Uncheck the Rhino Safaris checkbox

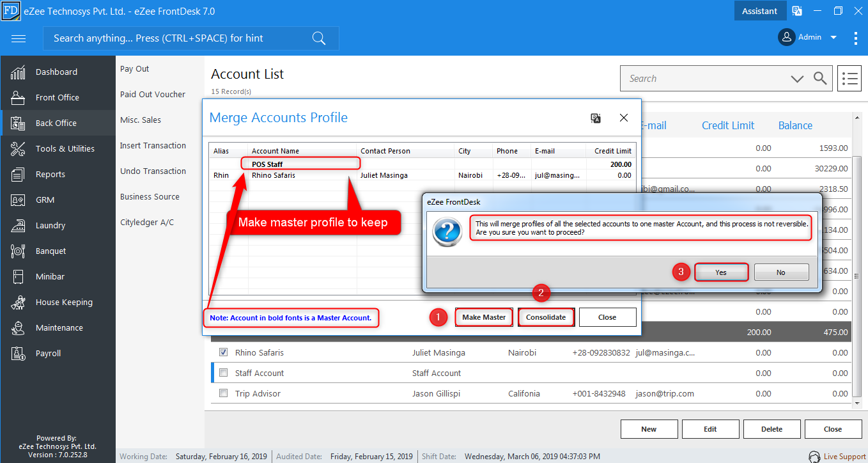(x=223, y=352)
